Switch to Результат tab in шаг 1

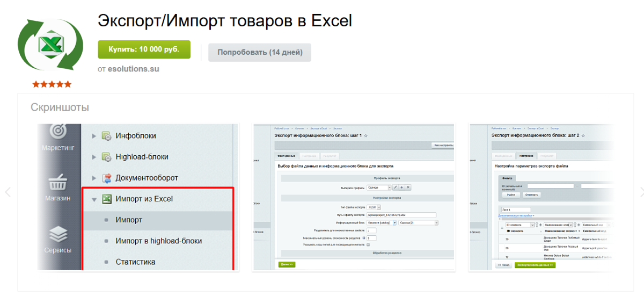point(330,156)
